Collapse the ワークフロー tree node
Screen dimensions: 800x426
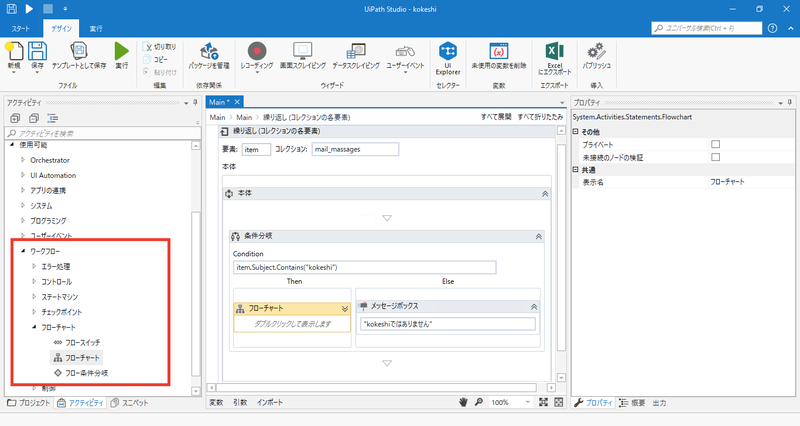coord(23,251)
